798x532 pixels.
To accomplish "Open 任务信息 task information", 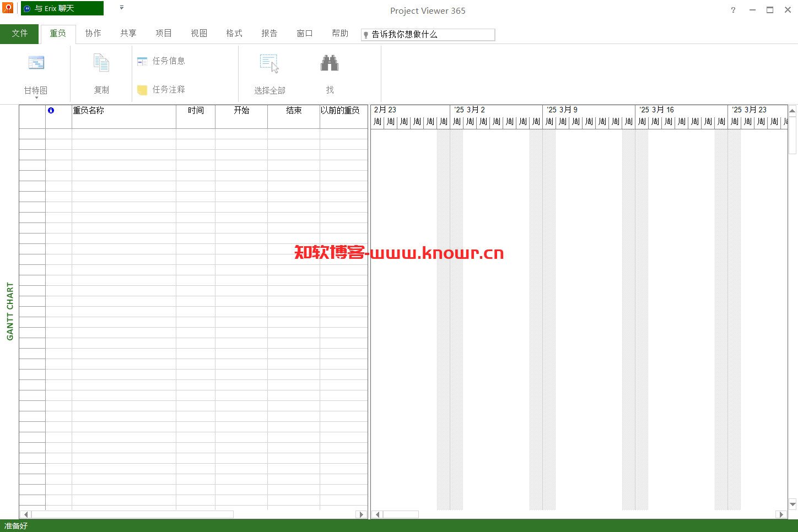I will (161, 61).
